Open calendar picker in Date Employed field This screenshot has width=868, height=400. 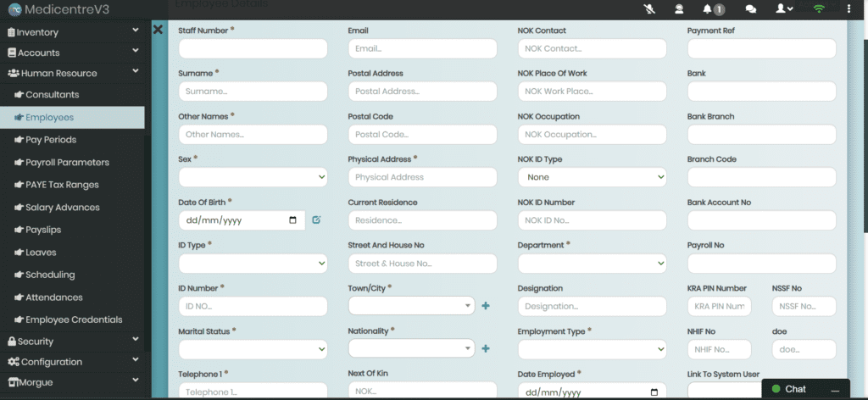coord(654,392)
